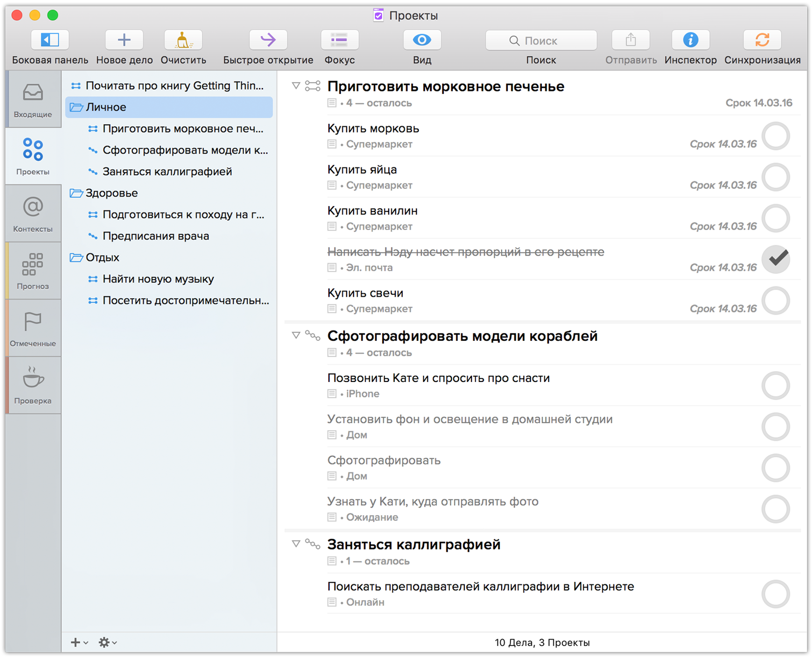Viewport: 812px width, 657px height.
Task: Complete Поискать преподавателей каллиграфии task
Action: coord(776,594)
